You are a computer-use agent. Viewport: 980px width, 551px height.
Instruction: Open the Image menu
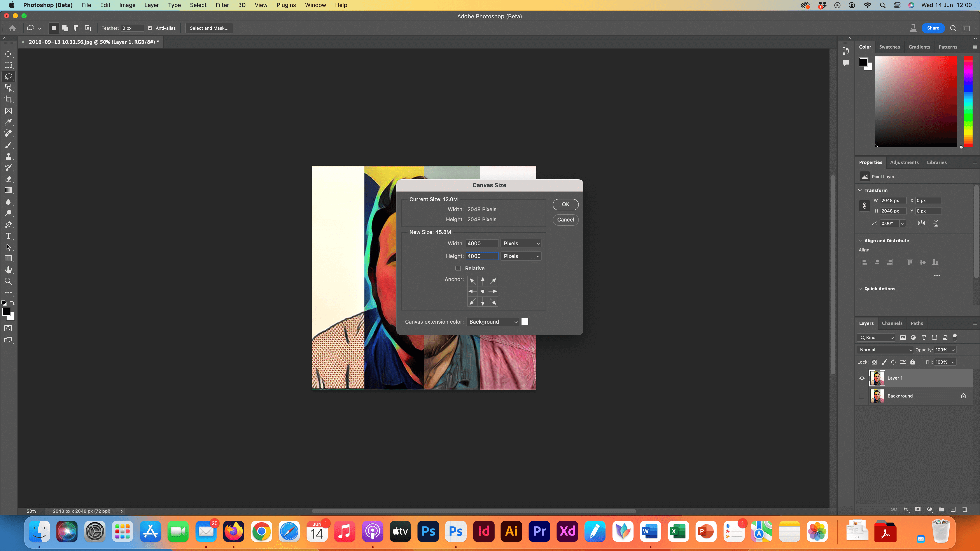coord(128,5)
